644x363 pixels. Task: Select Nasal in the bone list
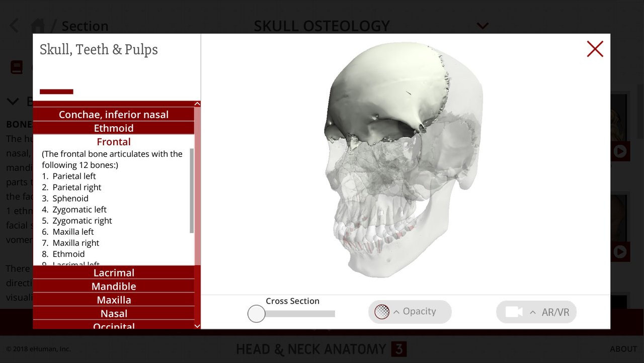(114, 313)
